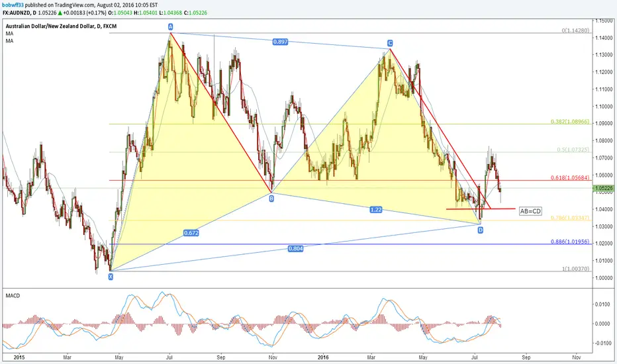Click the 0.618(1.05684) Fibonacci level label
This screenshot has width=617, height=364.
(x=570, y=177)
